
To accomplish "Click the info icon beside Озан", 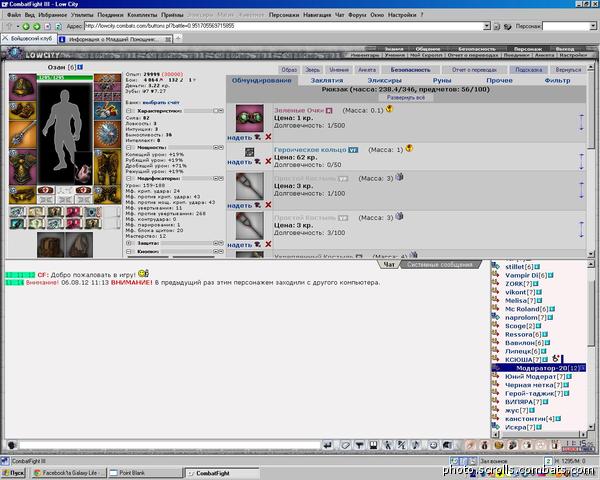I will tap(80, 67).
